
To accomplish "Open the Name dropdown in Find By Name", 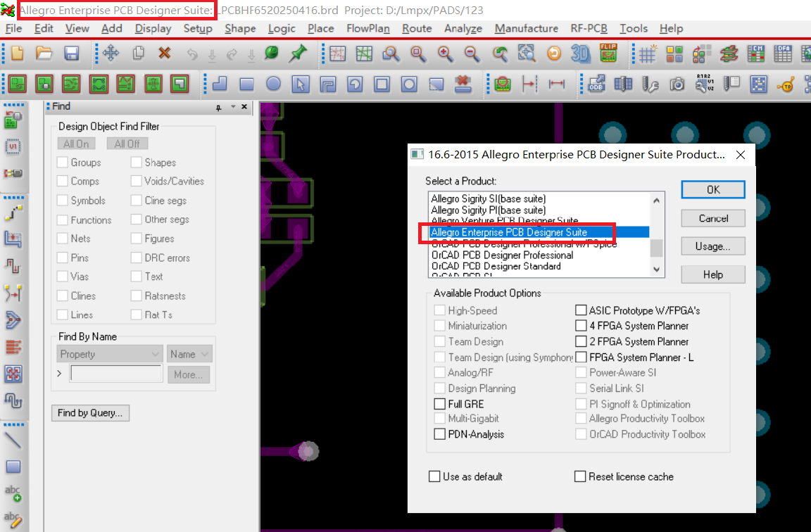I will (190, 354).
